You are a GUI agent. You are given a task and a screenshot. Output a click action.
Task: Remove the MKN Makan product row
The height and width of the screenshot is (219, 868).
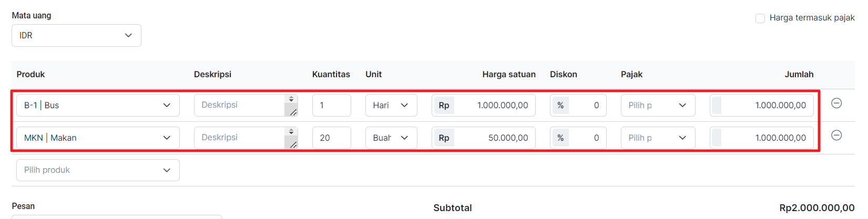(x=836, y=135)
